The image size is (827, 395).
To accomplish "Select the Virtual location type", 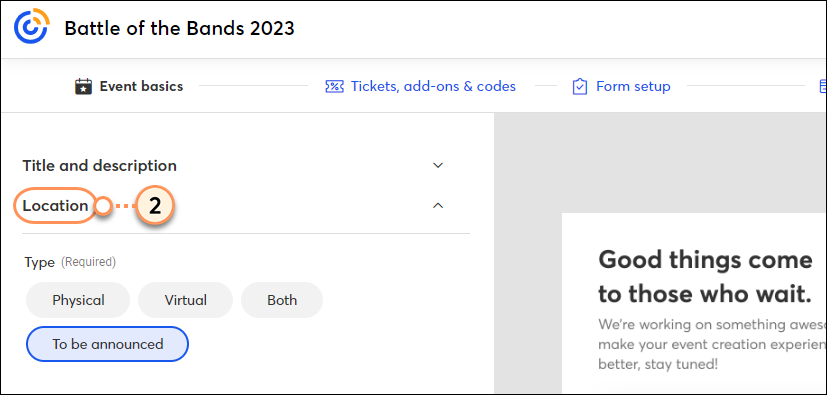I will 186,300.
